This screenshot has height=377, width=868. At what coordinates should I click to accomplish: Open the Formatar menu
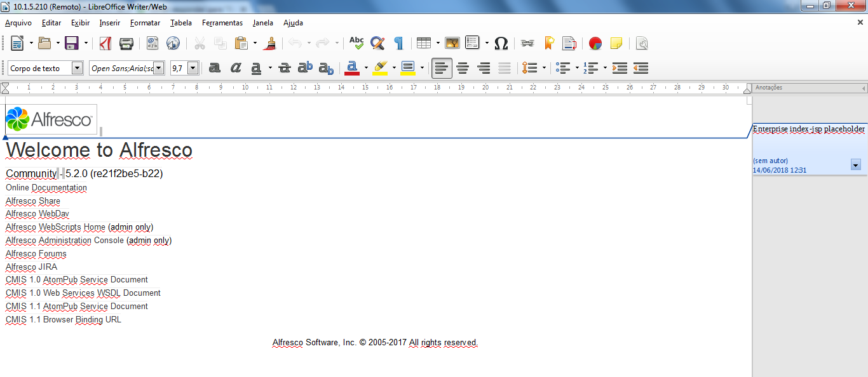tap(146, 23)
